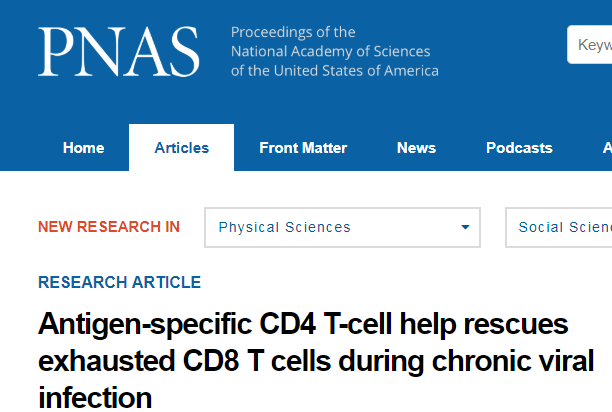Click the cut-off menu item after Podcasts

[x=606, y=148]
